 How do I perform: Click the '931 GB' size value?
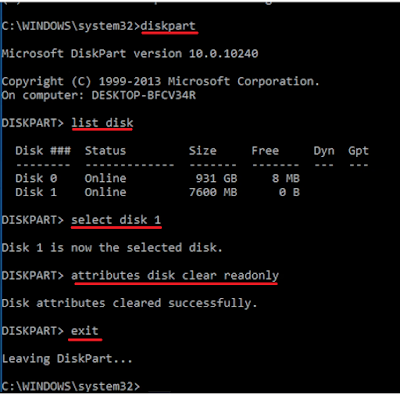(x=216, y=178)
